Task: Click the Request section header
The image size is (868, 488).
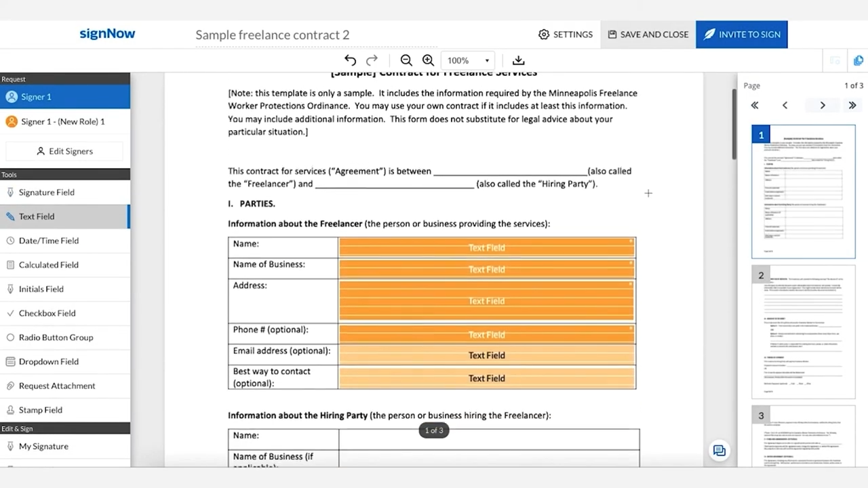Action: pos(65,79)
